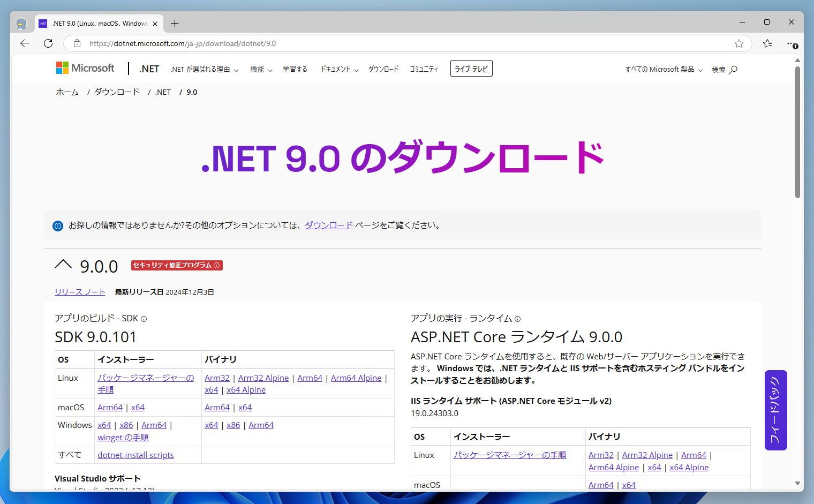Open the favorites list icon
The image size is (814, 504).
point(767,43)
